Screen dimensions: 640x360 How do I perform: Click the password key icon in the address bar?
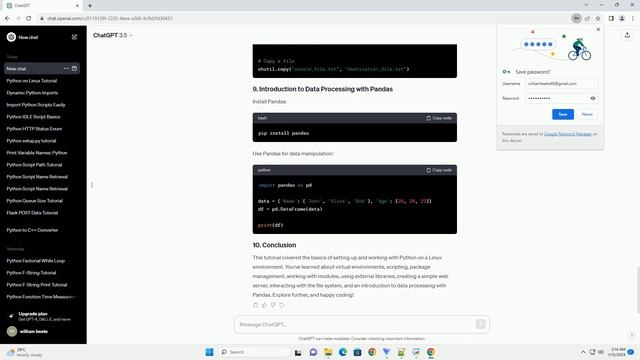[x=576, y=18]
